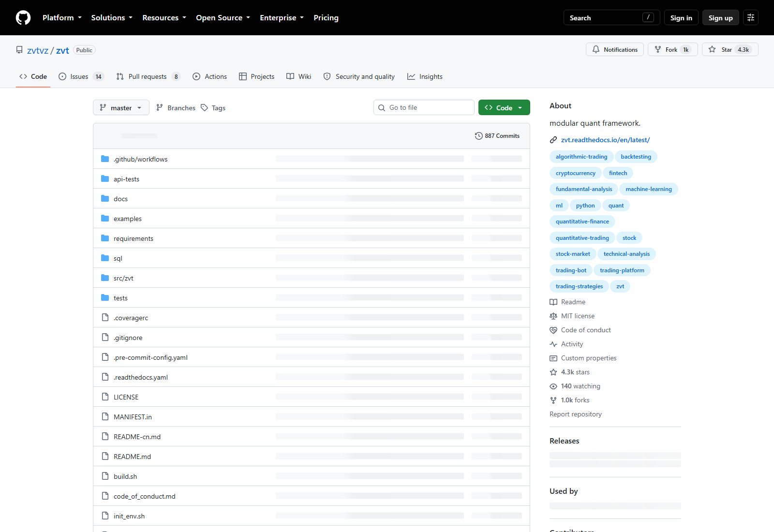Image resolution: width=774 pixels, height=532 pixels.
Task: Click the watching eye icon
Action: tap(553, 386)
